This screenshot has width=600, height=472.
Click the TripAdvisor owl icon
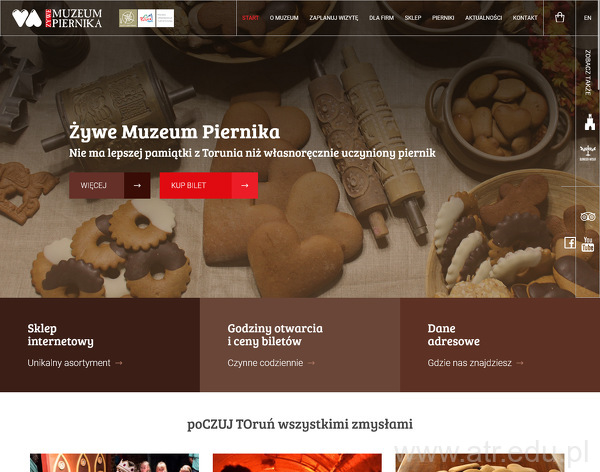(x=588, y=217)
